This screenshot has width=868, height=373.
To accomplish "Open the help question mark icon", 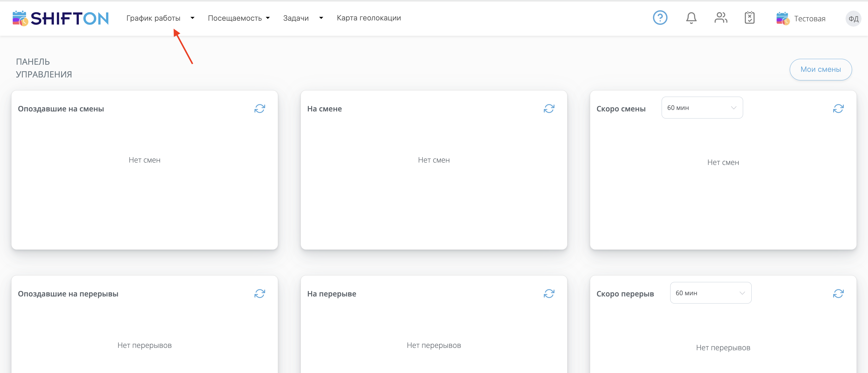I will click(x=660, y=18).
